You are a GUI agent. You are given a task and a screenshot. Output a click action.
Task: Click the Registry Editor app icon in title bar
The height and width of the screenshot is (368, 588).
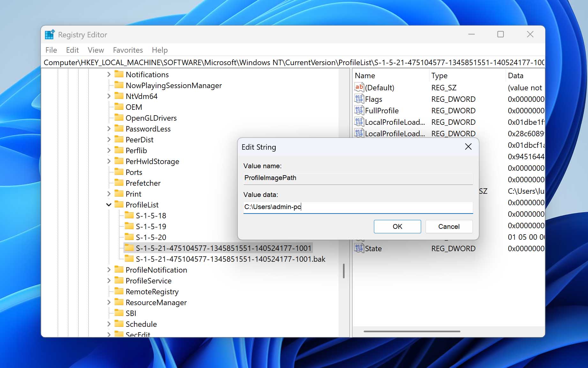coord(49,34)
